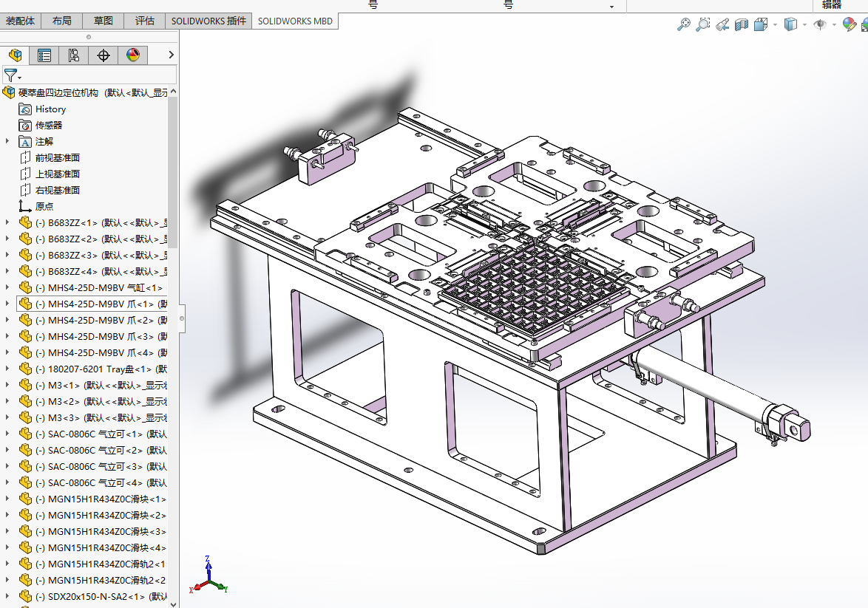
Task: Expand the 注解 tree node
Action: coord(7,142)
